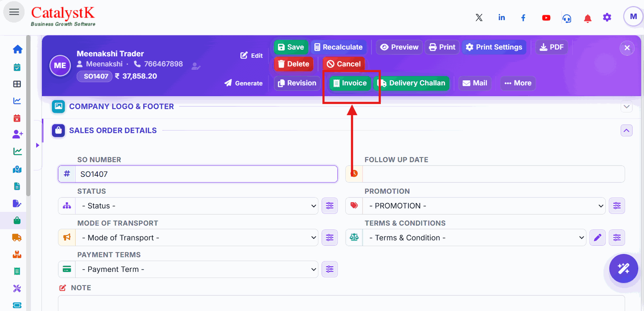Viewport: 644px width, 311px height.
Task: Open the Promotion dropdown
Action: click(x=484, y=206)
